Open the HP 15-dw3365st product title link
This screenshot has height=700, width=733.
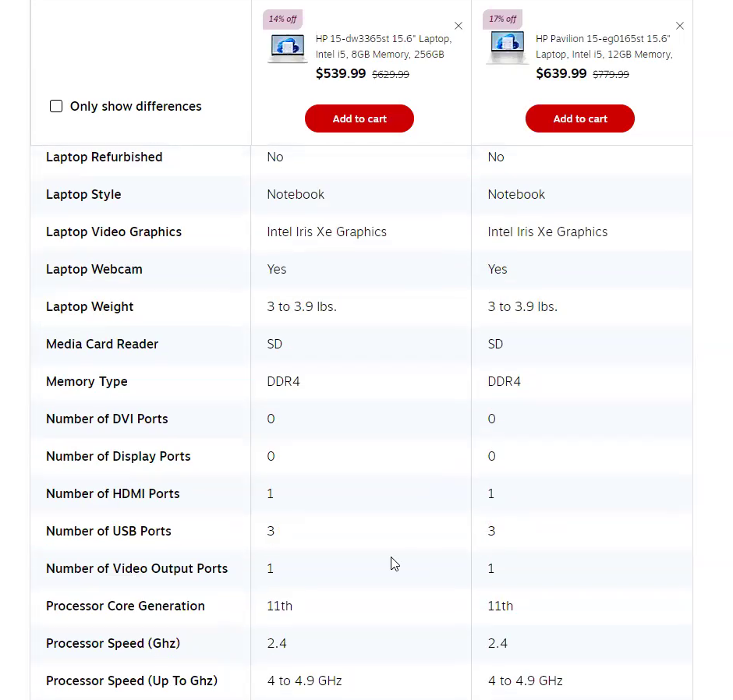tap(383, 46)
